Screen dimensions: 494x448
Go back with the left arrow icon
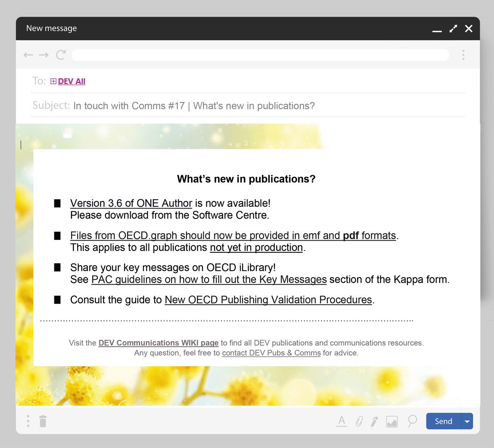click(28, 55)
